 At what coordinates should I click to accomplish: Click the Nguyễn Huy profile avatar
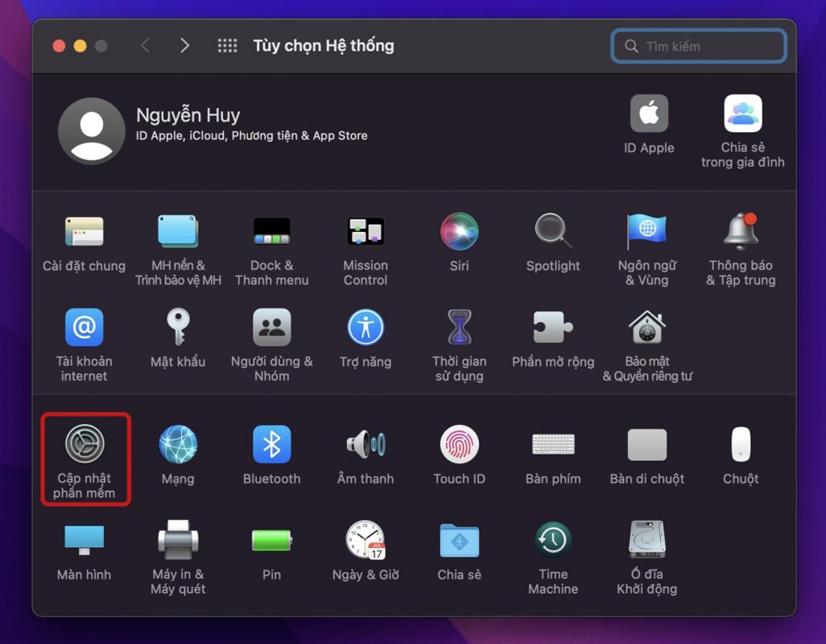[92, 130]
